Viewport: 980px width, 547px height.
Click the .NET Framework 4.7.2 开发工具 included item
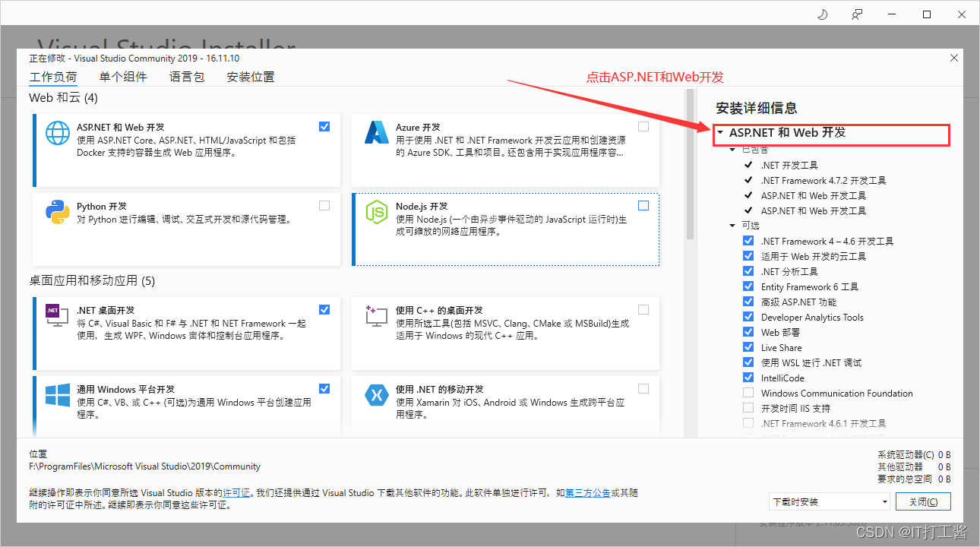click(x=824, y=180)
